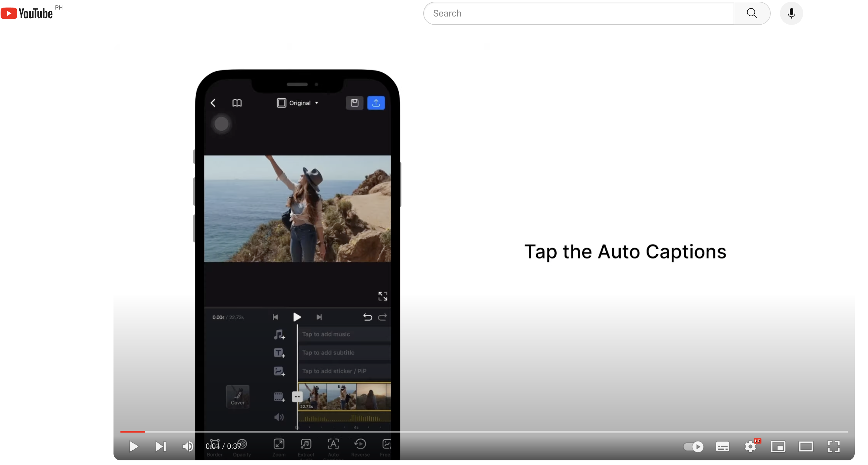Screen dimensions: 868x465
Task: Click the save draft icon in editor
Action: pyautogui.click(x=354, y=103)
